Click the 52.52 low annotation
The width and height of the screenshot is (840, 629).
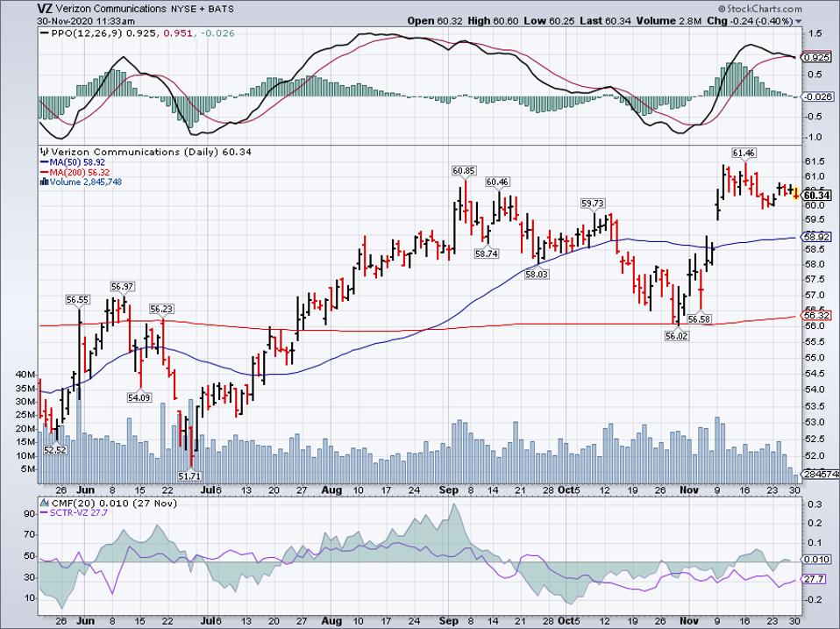click(54, 450)
